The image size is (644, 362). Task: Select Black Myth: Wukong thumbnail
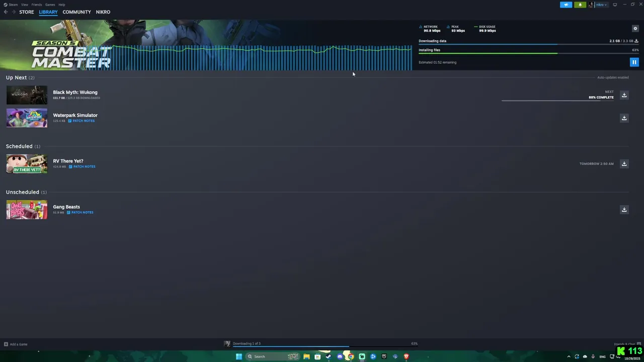point(27,95)
